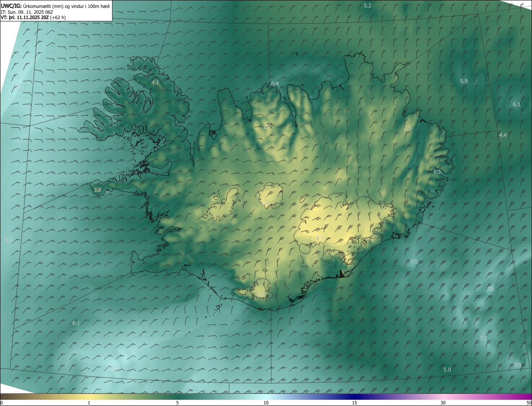
Task: Click the 5.9 value label
Action: click(x=464, y=81)
